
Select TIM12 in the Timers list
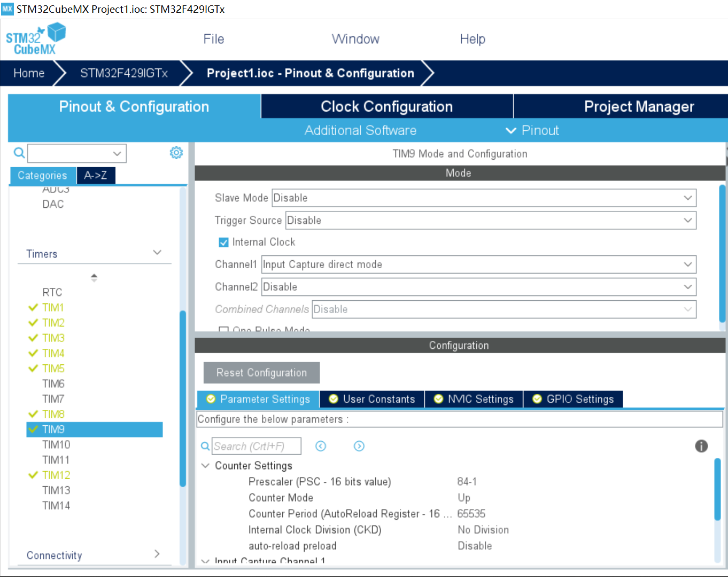pyautogui.click(x=56, y=475)
